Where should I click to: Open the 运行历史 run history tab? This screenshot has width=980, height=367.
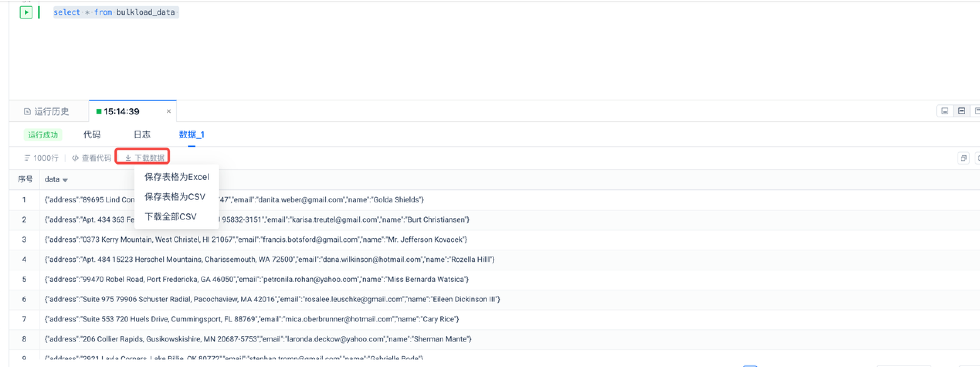pos(47,112)
